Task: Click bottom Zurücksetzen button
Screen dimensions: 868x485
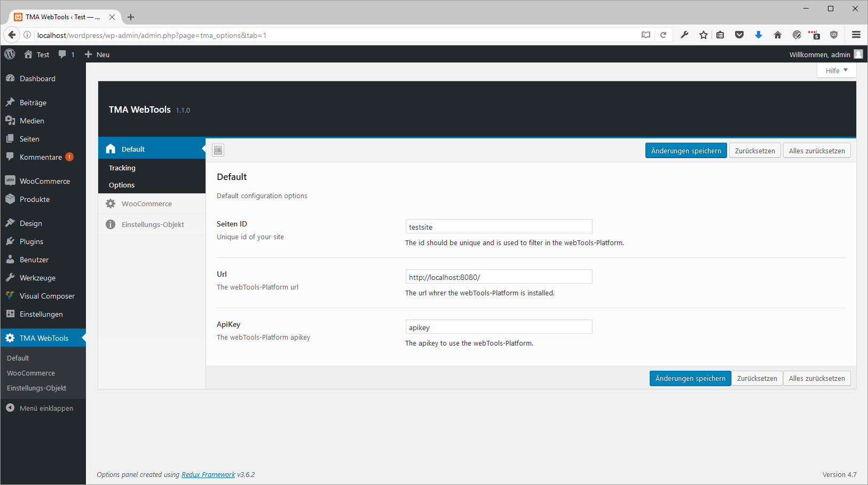Action: coord(757,378)
